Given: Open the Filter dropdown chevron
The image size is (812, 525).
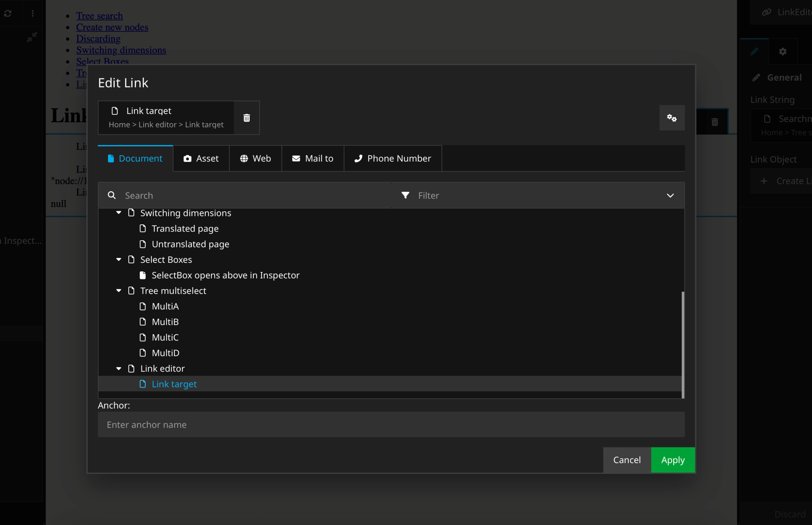Looking at the screenshot, I should [670, 195].
